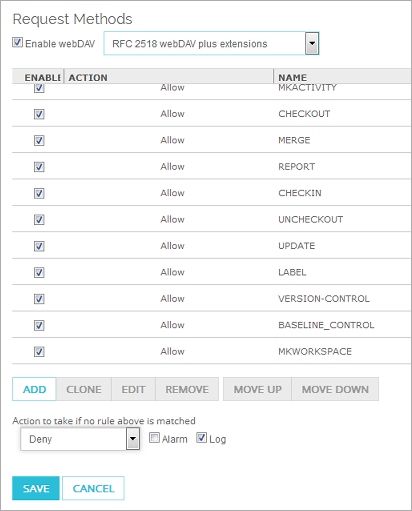The width and height of the screenshot is (412, 511).
Task: Uncheck the enable box for MKWORKSPACE
Action: [39, 351]
